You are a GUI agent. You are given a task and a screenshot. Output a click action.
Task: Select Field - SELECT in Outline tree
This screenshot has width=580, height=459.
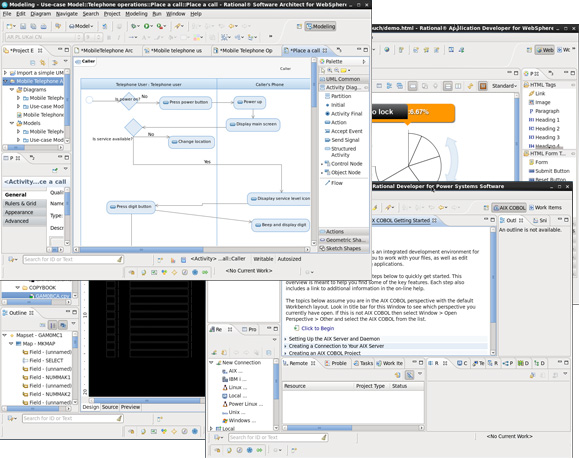[43, 361]
